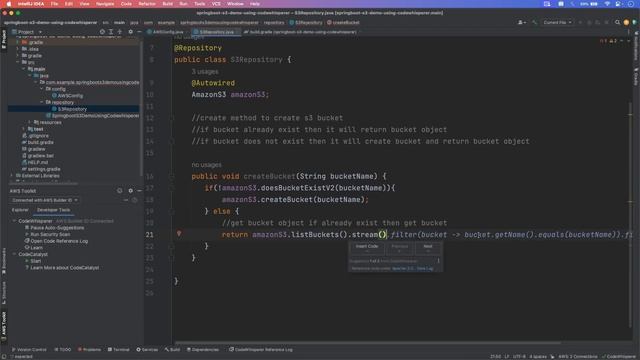Collapse the config package in the project tree
The image size is (640, 360).
tap(41, 89)
